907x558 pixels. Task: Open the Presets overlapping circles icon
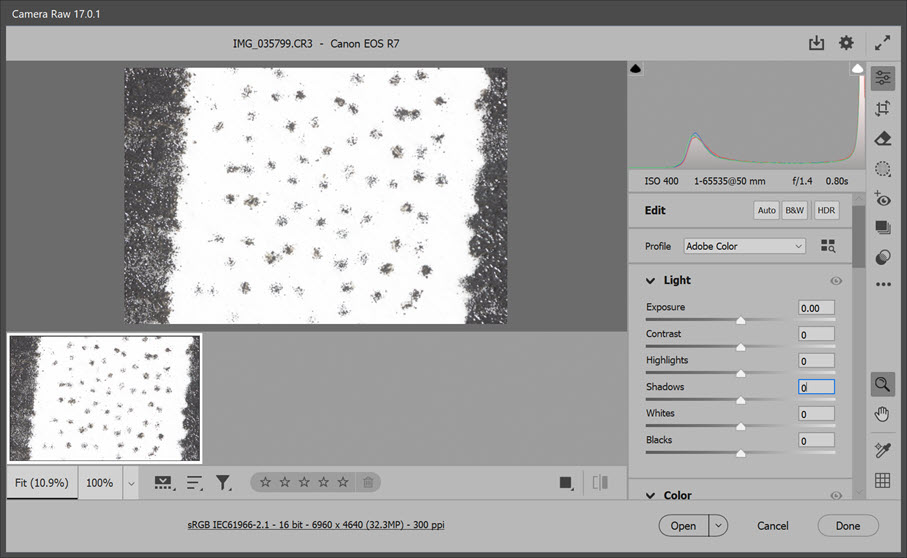[883, 257]
